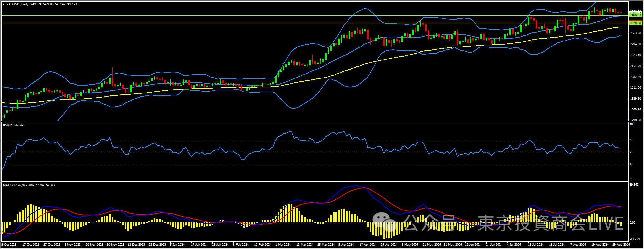Click the 30 Nov 2023 date label
Screen dimensions: 644x249
coord(115,245)
